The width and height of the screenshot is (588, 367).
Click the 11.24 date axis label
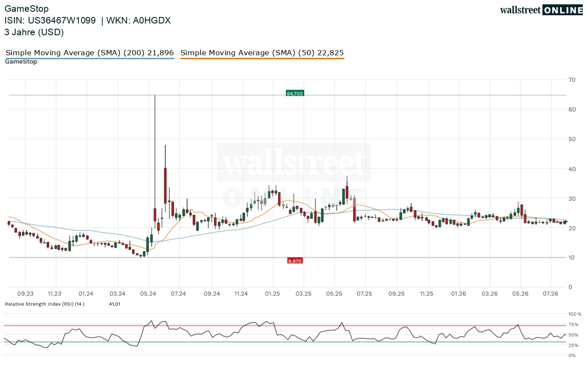click(241, 294)
